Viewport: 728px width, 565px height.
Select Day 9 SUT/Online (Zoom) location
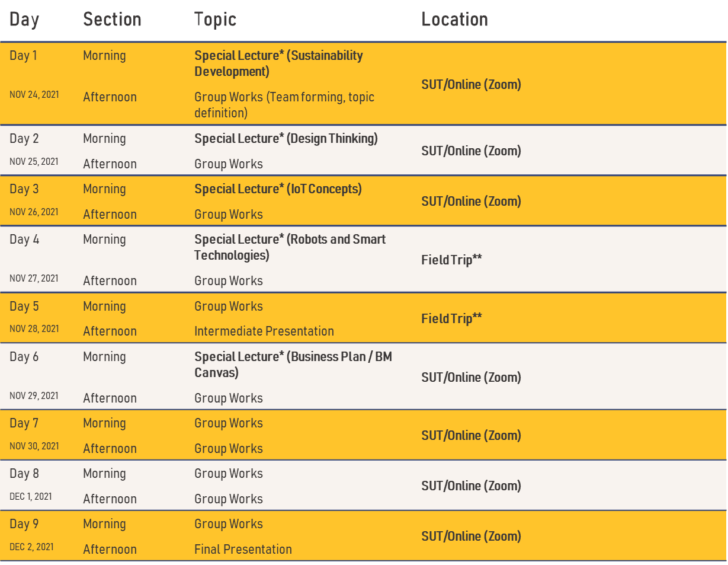471,537
